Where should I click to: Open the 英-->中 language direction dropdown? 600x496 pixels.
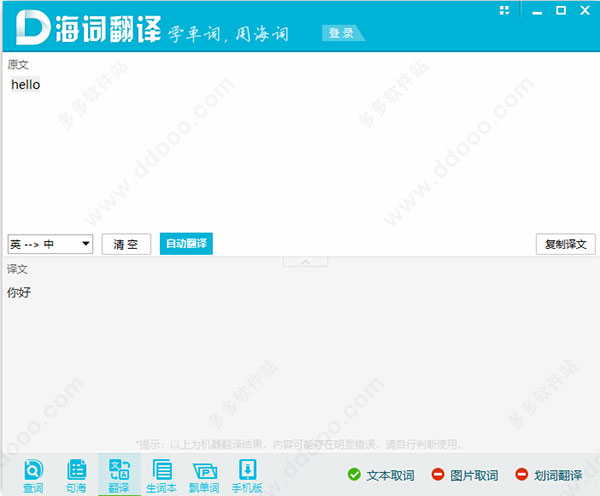coord(50,244)
